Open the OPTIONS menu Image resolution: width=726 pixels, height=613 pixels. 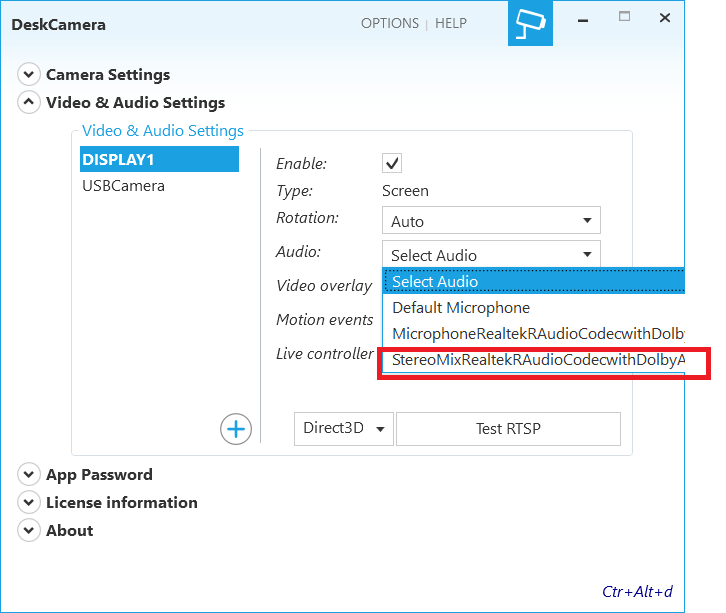tap(390, 23)
